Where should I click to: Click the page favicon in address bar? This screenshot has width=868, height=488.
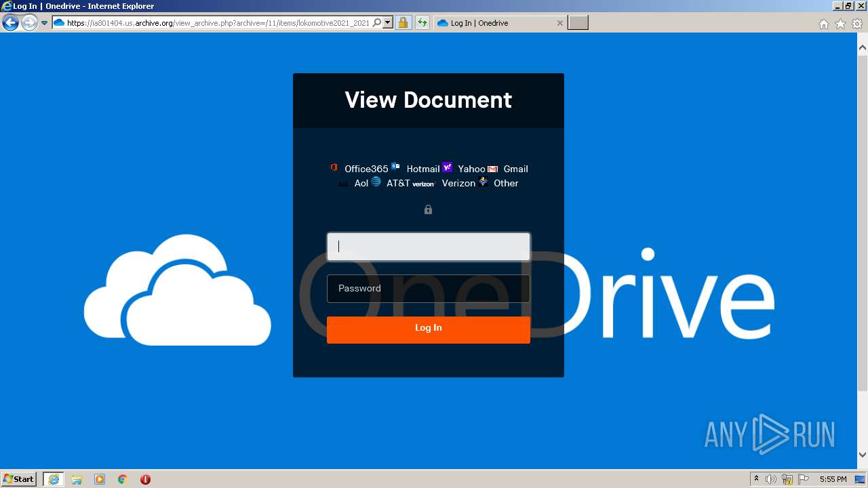[x=59, y=23]
